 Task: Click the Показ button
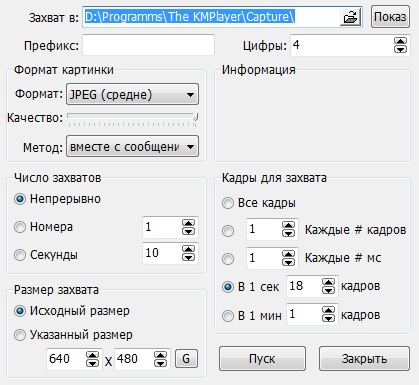pyautogui.click(x=390, y=16)
